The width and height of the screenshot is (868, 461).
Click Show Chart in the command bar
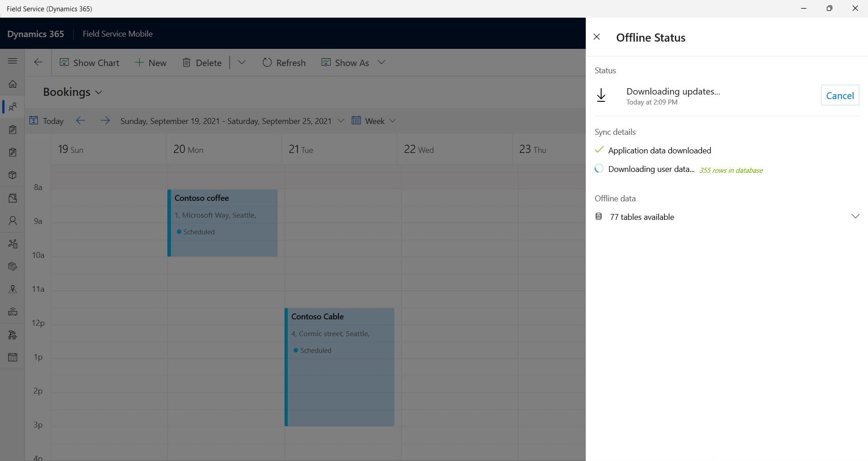point(90,63)
